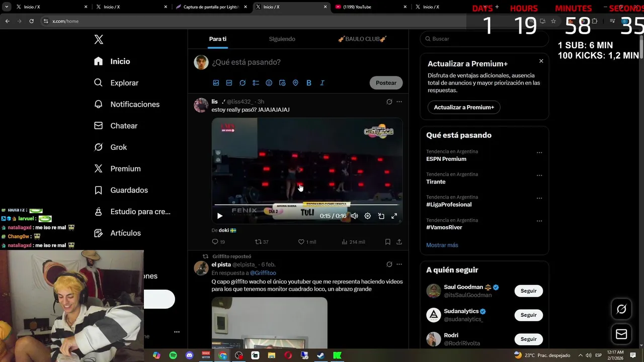Click the add image icon in composer
644x362 pixels.
tap(216, 83)
